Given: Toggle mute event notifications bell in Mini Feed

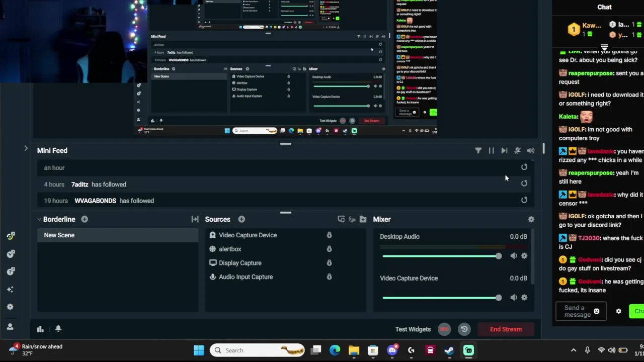Looking at the screenshot, I should click(517, 150).
